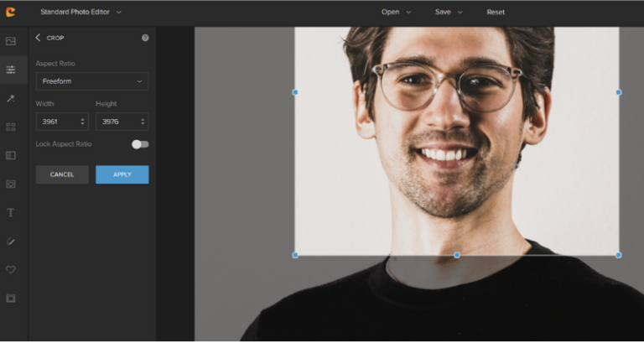Click the help question mark icon
This screenshot has height=343, width=644.
tap(145, 38)
